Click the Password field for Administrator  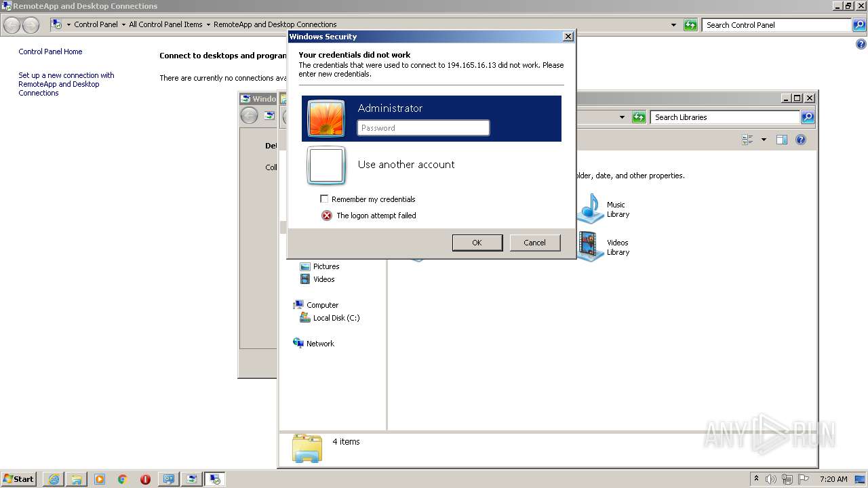(x=423, y=127)
